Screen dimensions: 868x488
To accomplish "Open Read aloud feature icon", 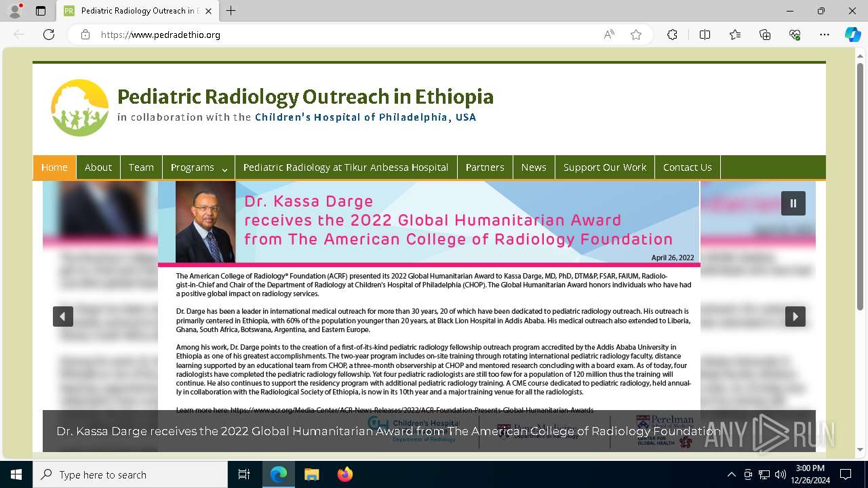I will (x=609, y=35).
